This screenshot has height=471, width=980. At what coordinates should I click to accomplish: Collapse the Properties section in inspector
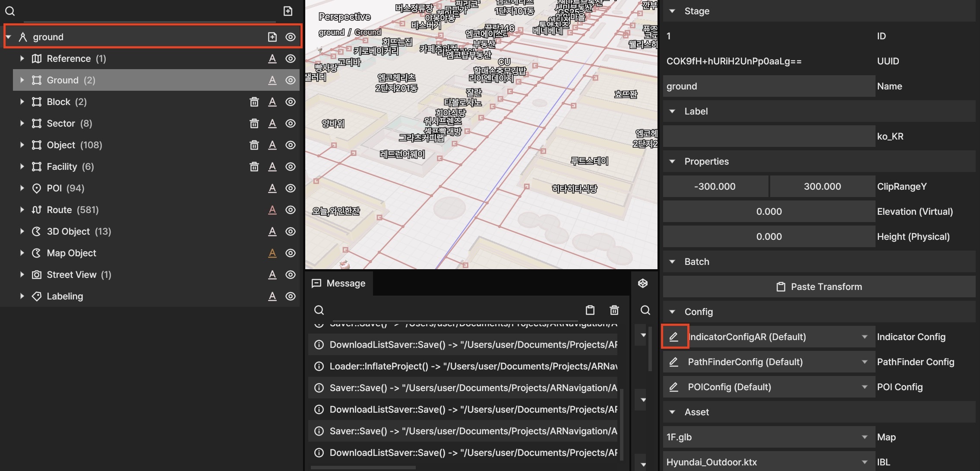tap(672, 162)
